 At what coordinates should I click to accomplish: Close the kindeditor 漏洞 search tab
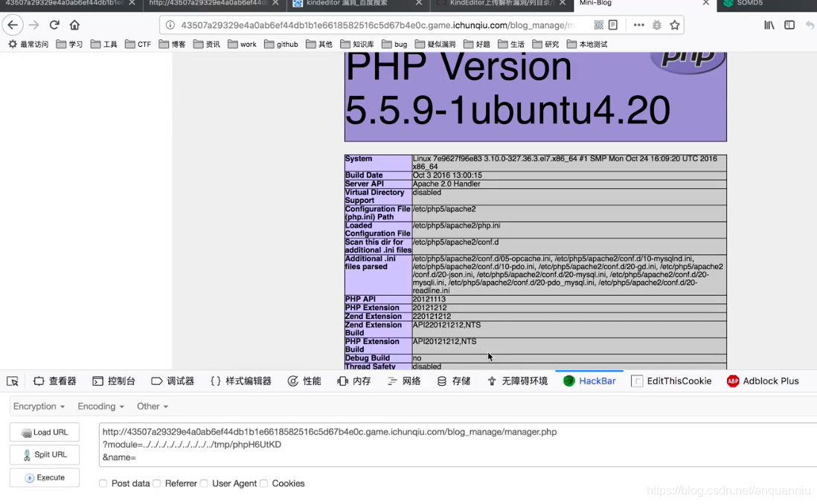[419, 3]
